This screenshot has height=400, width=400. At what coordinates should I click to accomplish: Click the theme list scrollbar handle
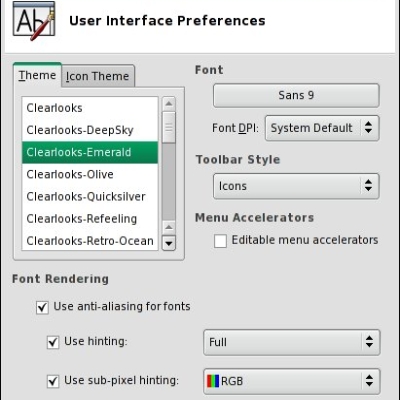coord(169,127)
